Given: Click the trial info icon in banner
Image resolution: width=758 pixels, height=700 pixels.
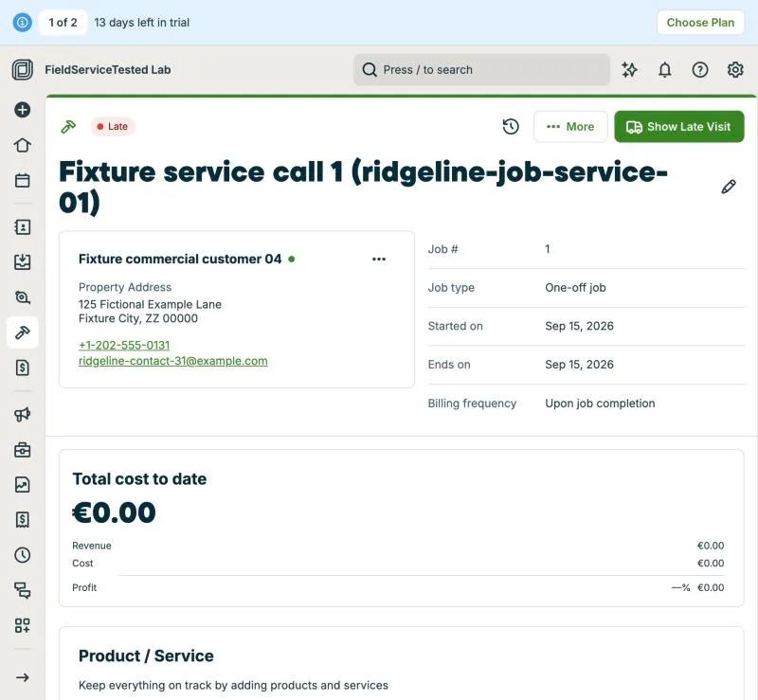Looking at the screenshot, I should point(22,22).
